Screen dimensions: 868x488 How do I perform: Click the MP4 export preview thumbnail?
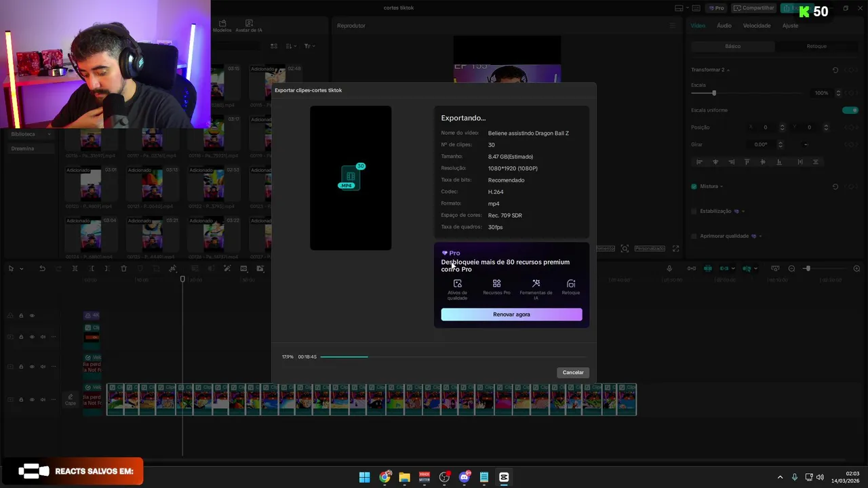click(x=351, y=178)
